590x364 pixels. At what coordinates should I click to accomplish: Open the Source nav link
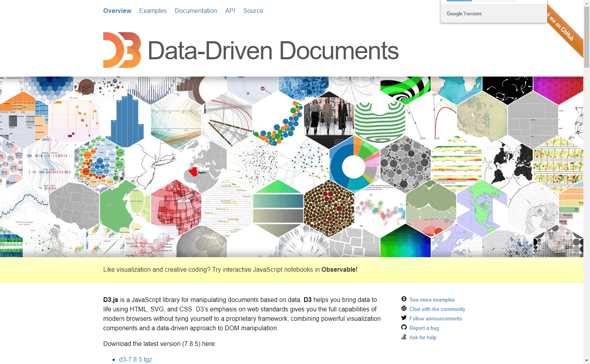253,11
